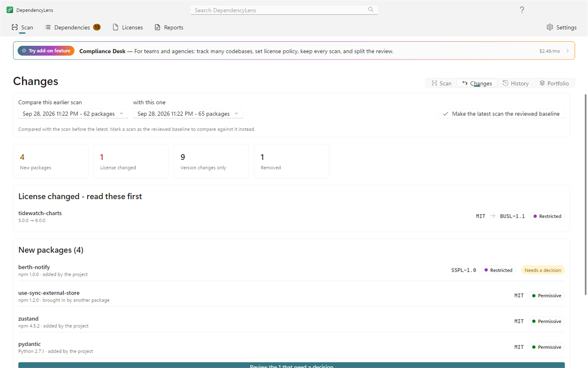Select the Portfolio view tab

pyautogui.click(x=554, y=83)
